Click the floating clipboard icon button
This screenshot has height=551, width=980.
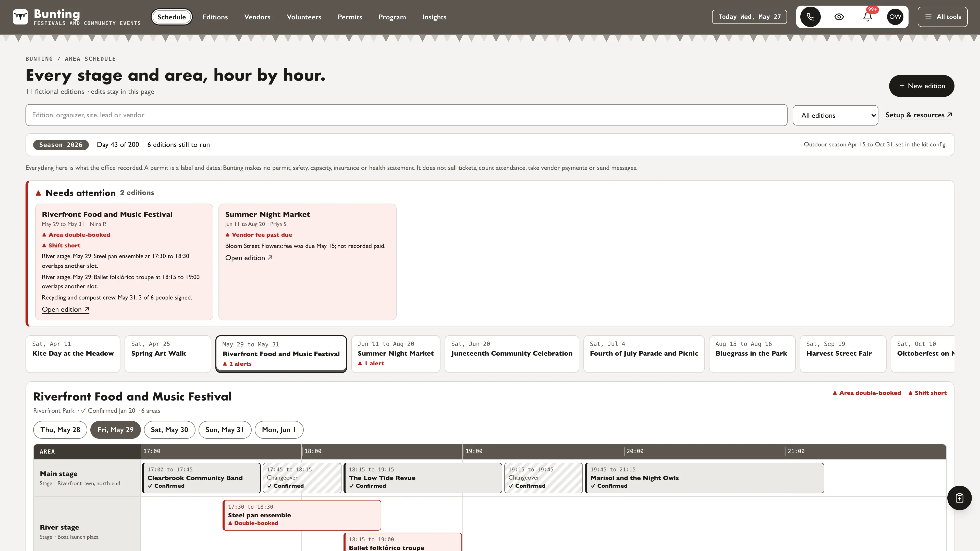click(959, 498)
